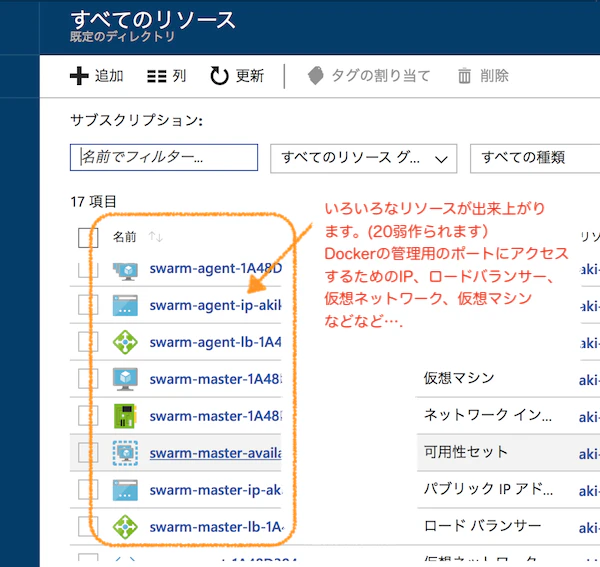Click the 更新 toolbar label

[x=249, y=76]
